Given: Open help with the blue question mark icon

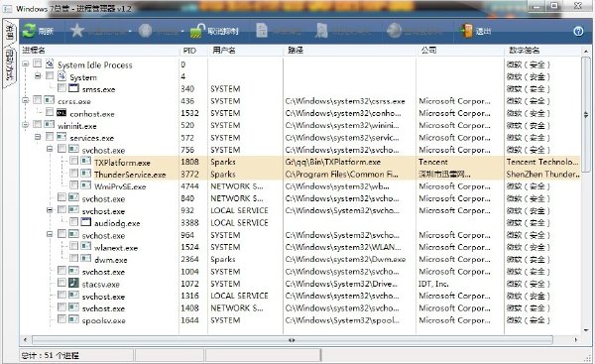Looking at the screenshot, I should pyautogui.click(x=578, y=31).
